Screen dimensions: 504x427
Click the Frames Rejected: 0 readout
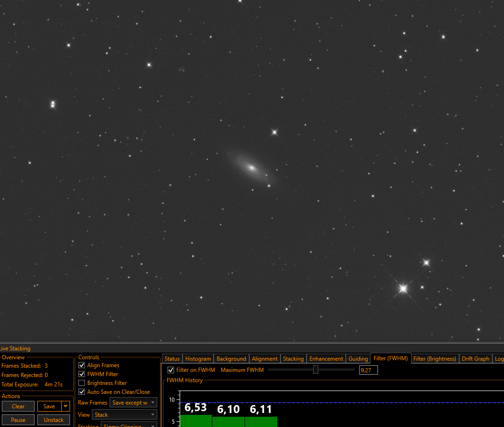(x=24, y=375)
